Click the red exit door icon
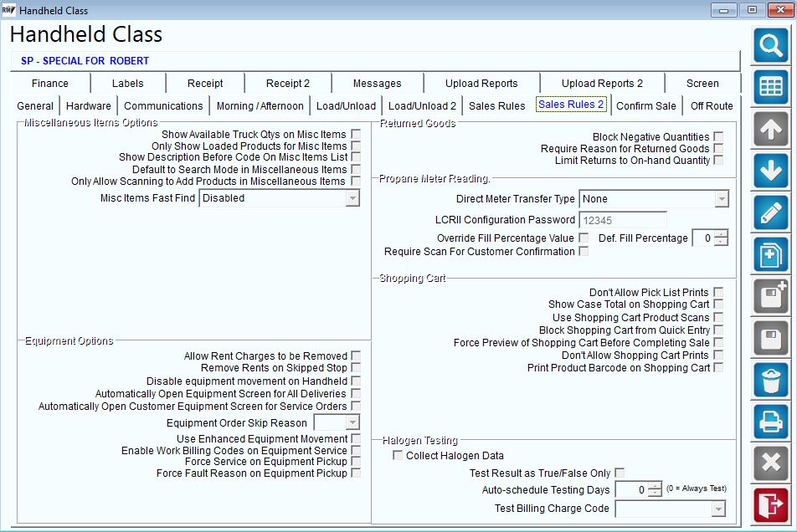Viewport: 797px width, 532px height. click(x=770, y=505)
